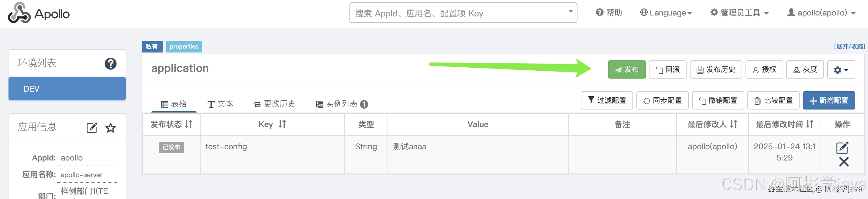Open the environment list help icon
Image resolution: width=868 pixels, height=199 pixels.
tap(110, 63)
